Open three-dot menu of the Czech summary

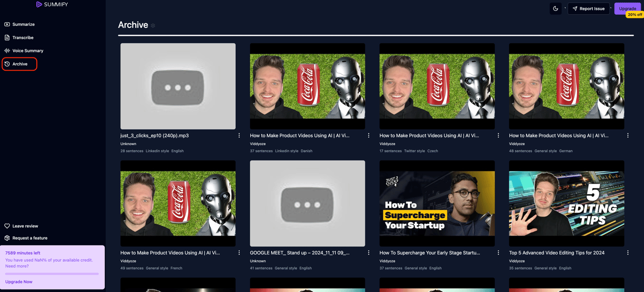pos(498,136)
